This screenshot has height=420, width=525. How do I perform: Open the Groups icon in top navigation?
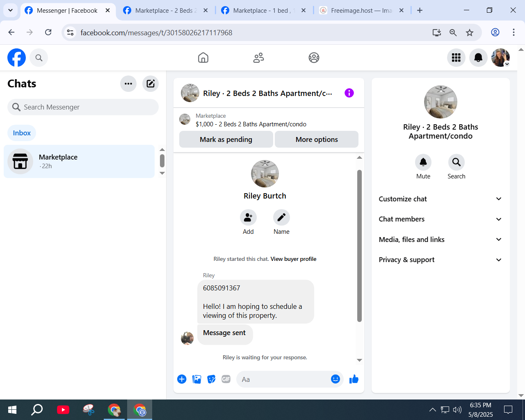tap(314, 58)
